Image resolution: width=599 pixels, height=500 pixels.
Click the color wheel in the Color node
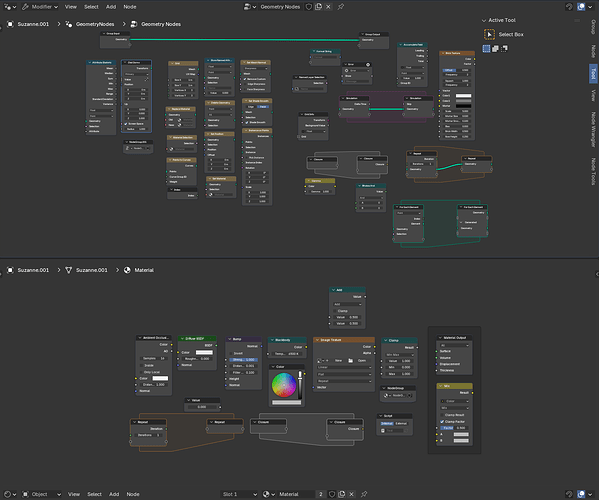(x=284, y=385)
